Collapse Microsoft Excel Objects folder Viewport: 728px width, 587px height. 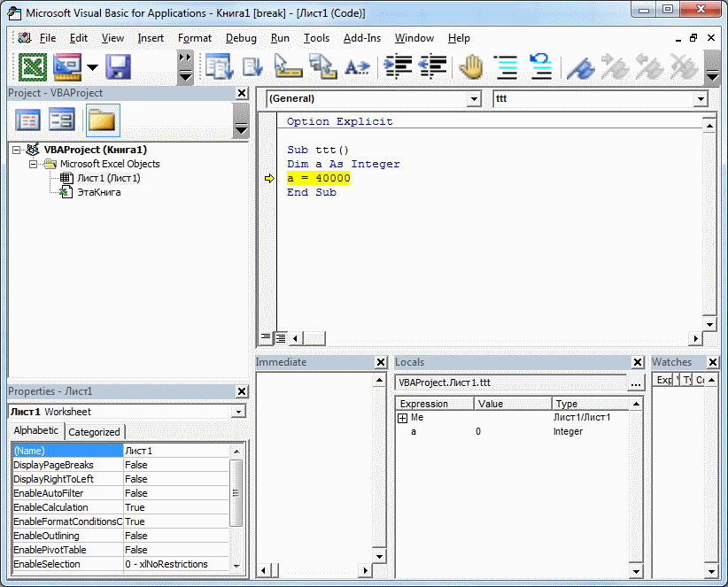tap(33, 165)
